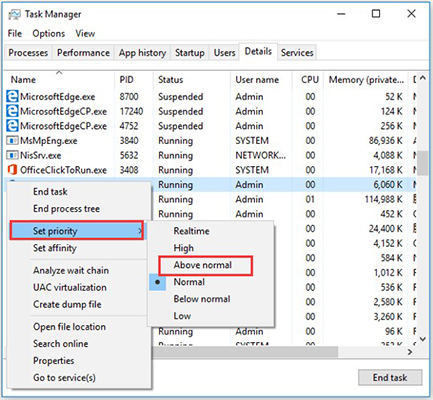Click the scroll down arrow in process list
Viewport: 433px width, 400px height.
click(x=423, y=339)
